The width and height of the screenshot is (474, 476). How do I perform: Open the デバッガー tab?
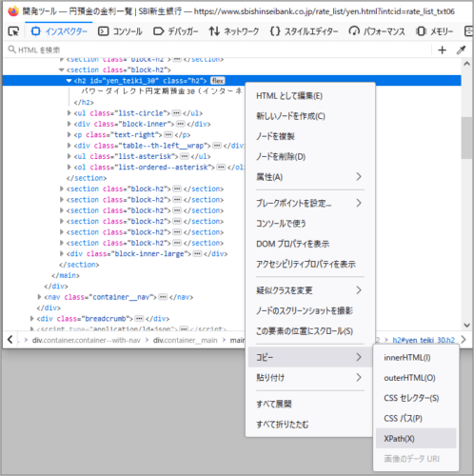click(x=176, y=31)
